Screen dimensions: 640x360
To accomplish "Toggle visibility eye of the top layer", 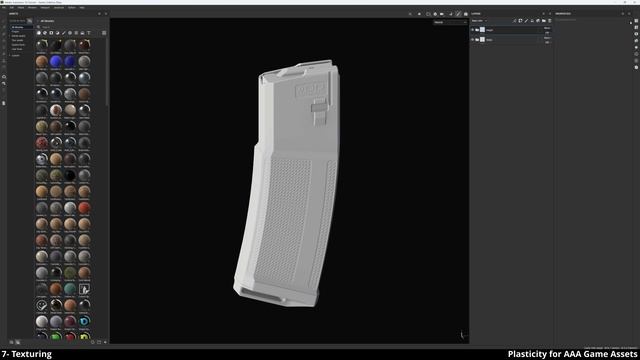I will tap(473, 30).
